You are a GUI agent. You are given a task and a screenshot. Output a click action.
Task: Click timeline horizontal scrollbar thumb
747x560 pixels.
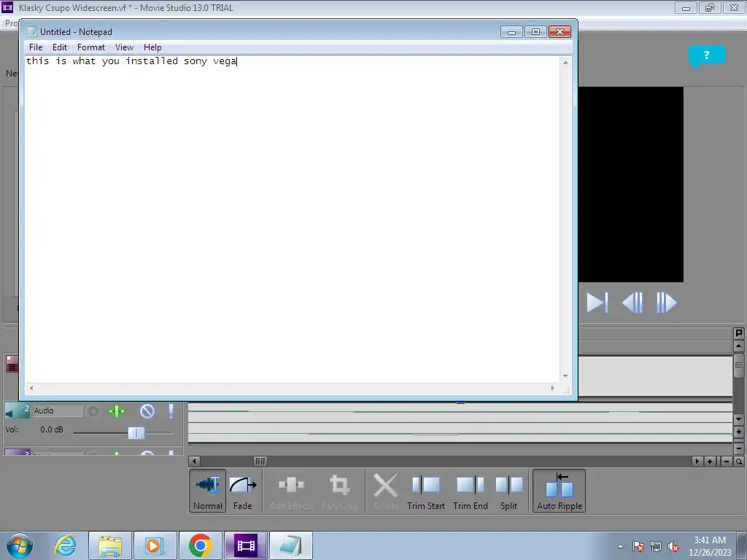point(260,461)
